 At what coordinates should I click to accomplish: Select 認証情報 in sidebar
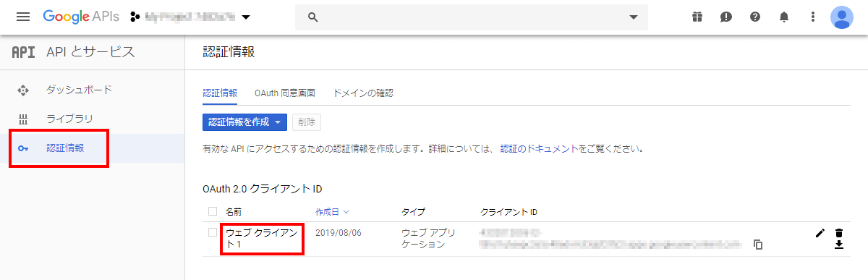pos(65,148)
